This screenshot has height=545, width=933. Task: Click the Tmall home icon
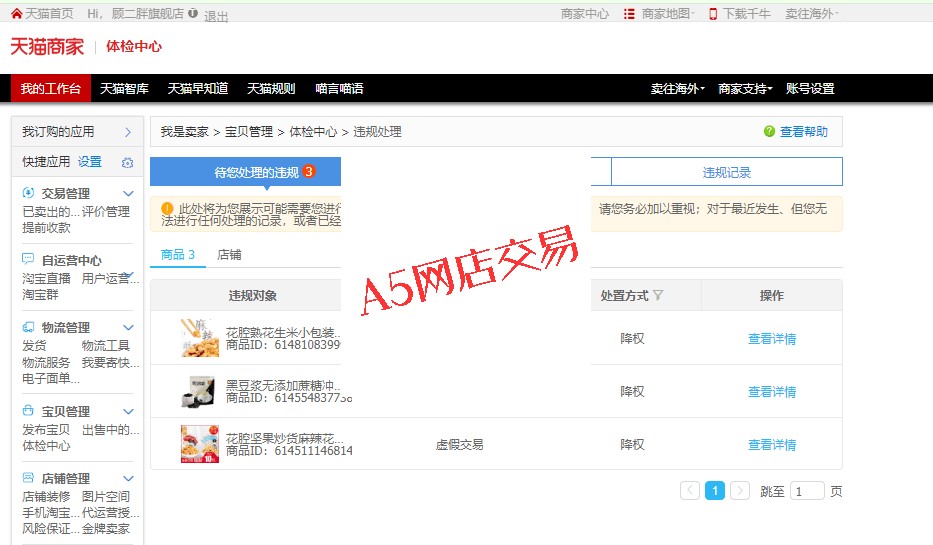(x=17, y=13)
